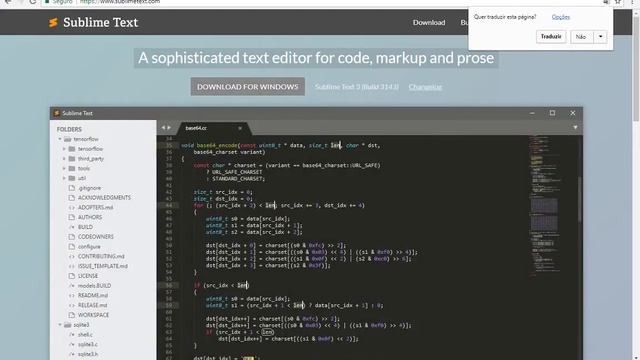Click the page headline about text editor

coord(316,58)
